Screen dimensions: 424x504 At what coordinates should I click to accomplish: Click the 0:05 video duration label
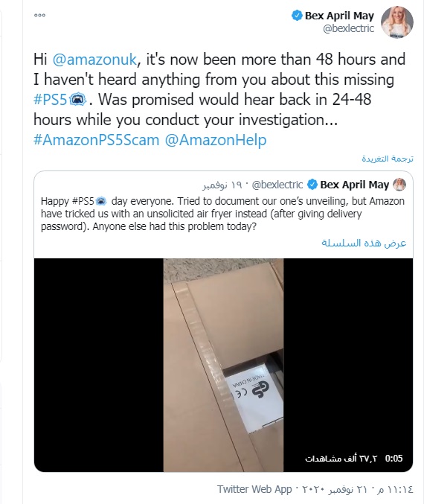click(x=394, y=458)
